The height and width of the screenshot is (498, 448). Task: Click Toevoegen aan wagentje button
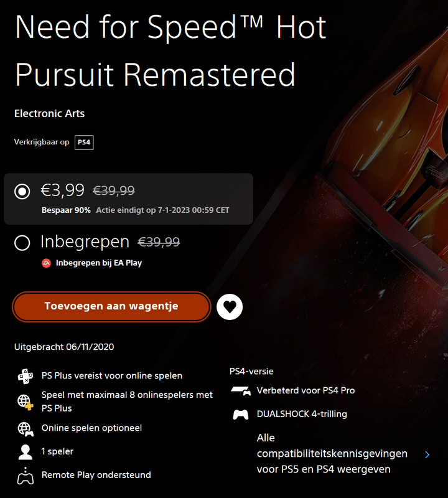pyautogui.click(x=111, y=306)
